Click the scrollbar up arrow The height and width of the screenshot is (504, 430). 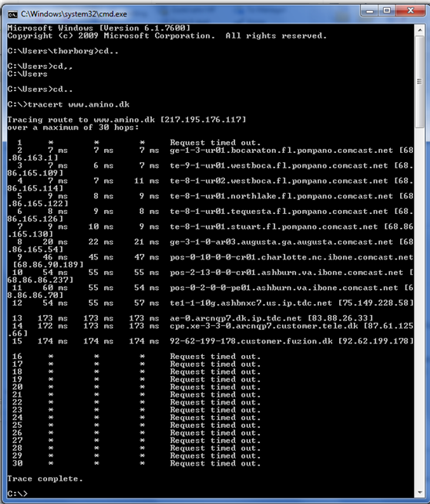[x=419, y=31]
